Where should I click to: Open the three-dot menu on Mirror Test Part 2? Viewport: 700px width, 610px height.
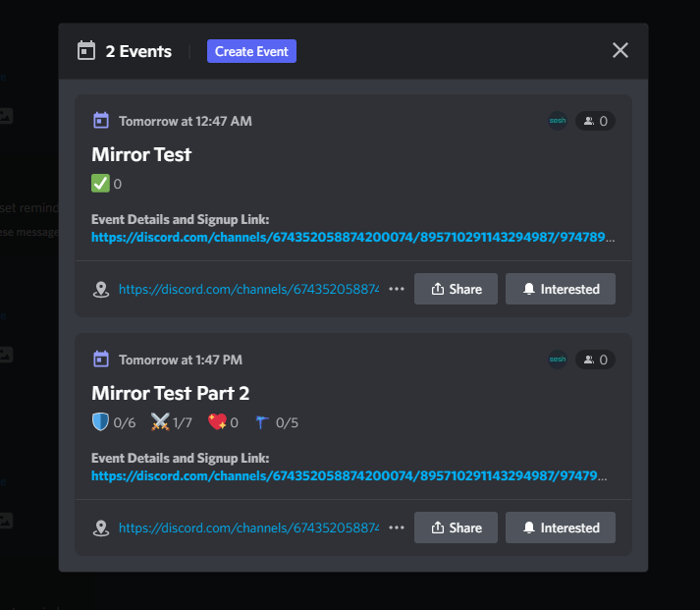tap(397, 527)
